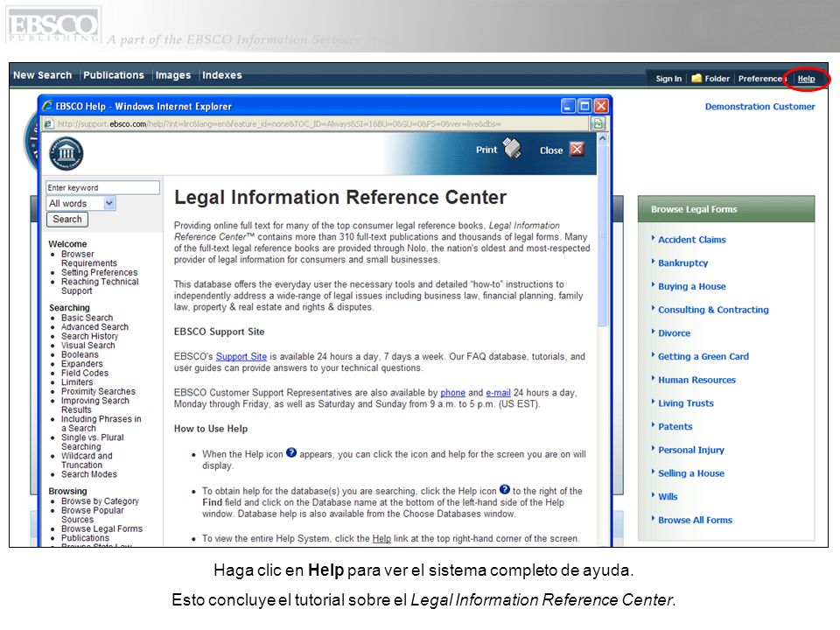840x630 pixels.
Task: Click the Help link in top bar
Action: pyautogui.click(x=806, y=79)
